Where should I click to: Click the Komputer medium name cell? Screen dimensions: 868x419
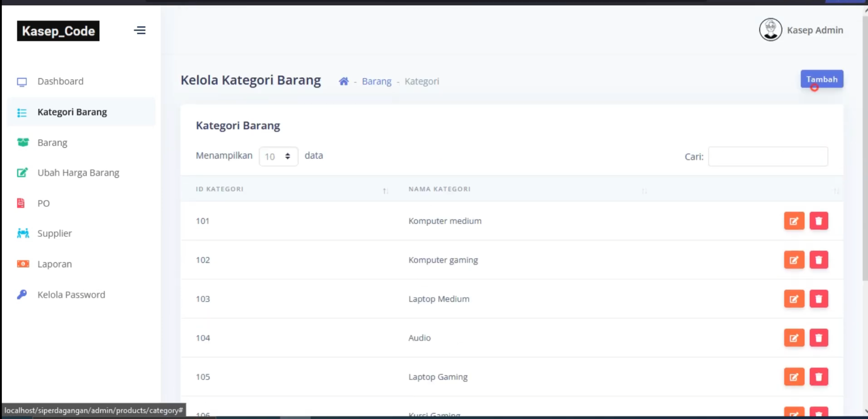pos(445,221)
